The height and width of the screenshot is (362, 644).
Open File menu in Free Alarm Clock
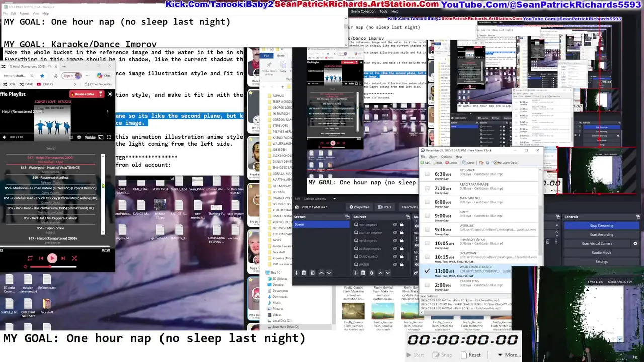point(423,157)
